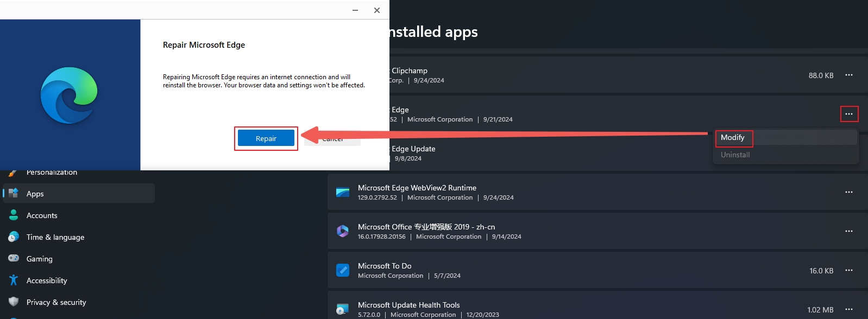Click the 88.0 KB size value
Screen dimensions: 868x319
[x=821, y=75]
